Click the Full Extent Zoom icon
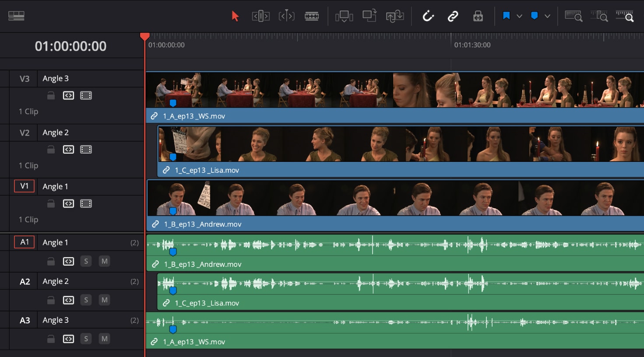 tap(574, 16)
